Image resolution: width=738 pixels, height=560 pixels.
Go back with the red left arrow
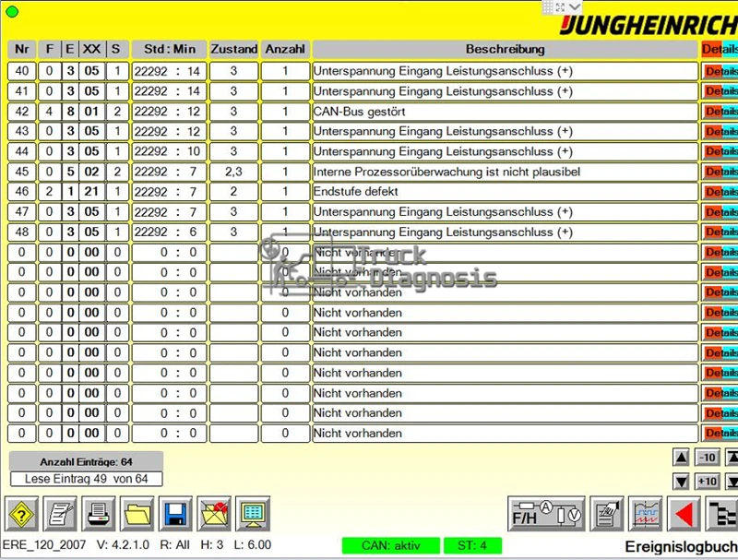click(684, 514)
